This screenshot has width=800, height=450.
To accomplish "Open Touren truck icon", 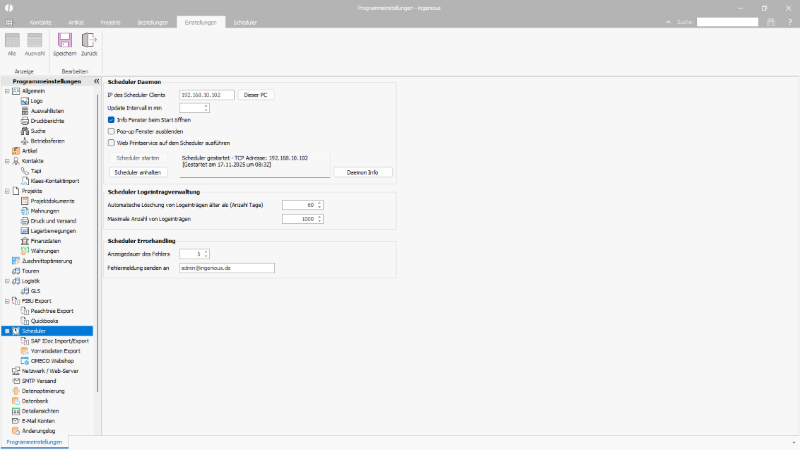I will pyautogui.click(x=16, y=271).
